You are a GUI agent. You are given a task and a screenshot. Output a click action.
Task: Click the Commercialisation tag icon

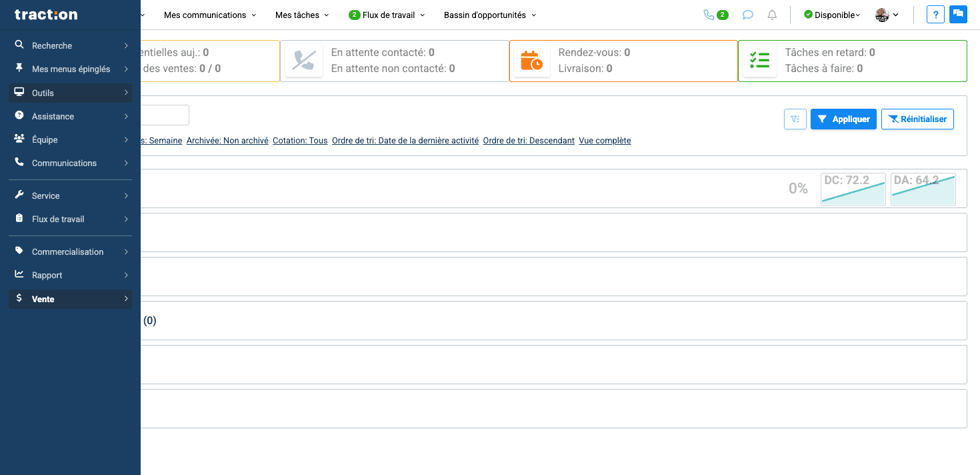[x=19, y=251]
